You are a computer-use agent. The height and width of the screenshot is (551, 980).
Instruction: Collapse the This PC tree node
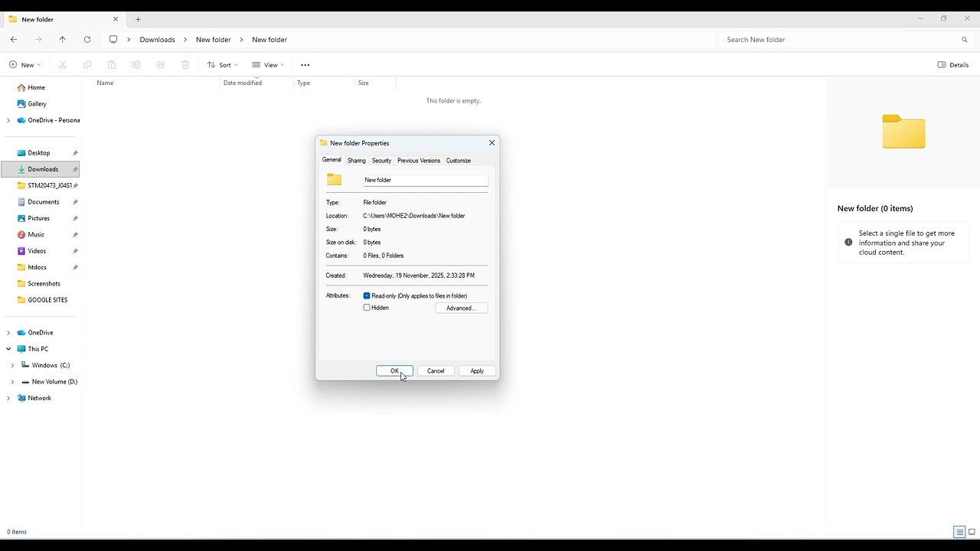[8, 349]
